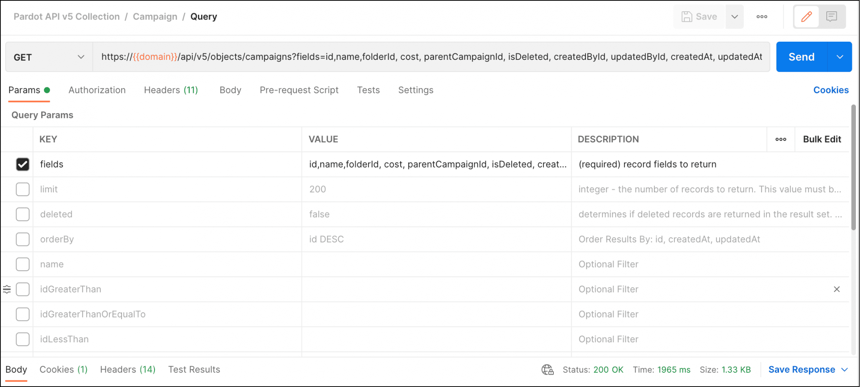Switch to the Authorization tab

pyautogui.click(x=97, y=90)
